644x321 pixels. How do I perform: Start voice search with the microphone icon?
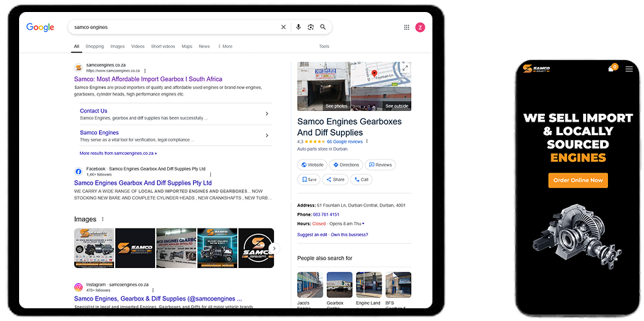click(299, 27)
